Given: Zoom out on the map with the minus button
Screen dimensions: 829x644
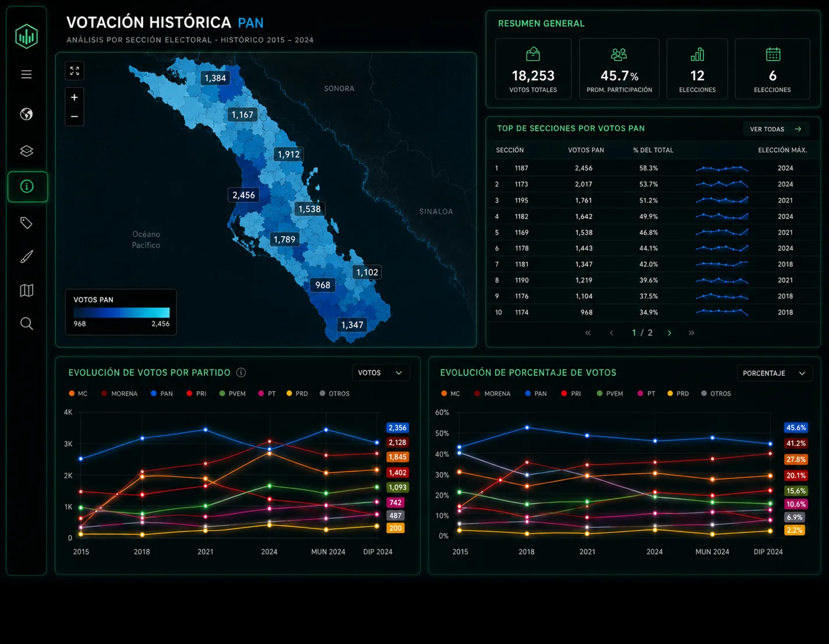Looking at the screenshot, I should pyautogui.click(x=75, y=117).
